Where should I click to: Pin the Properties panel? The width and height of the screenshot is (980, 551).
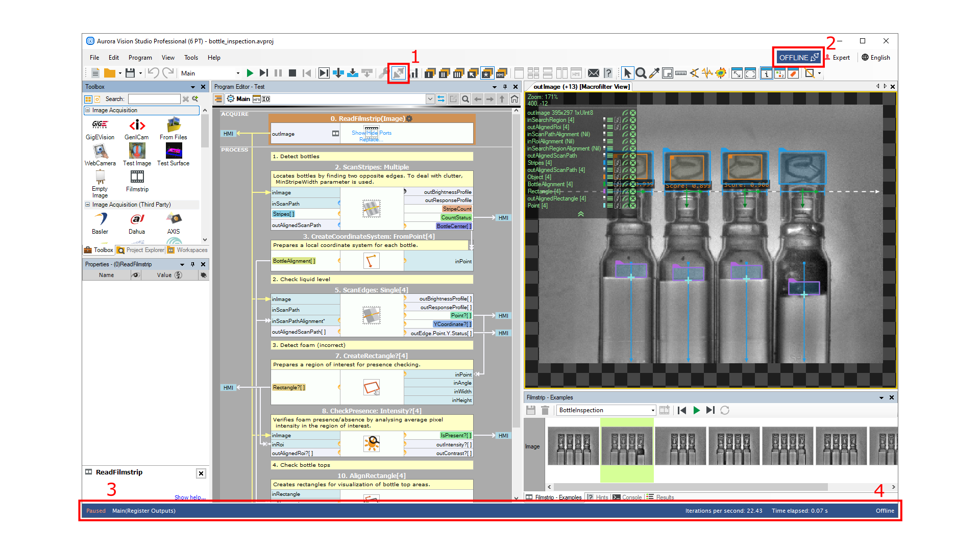192,264
